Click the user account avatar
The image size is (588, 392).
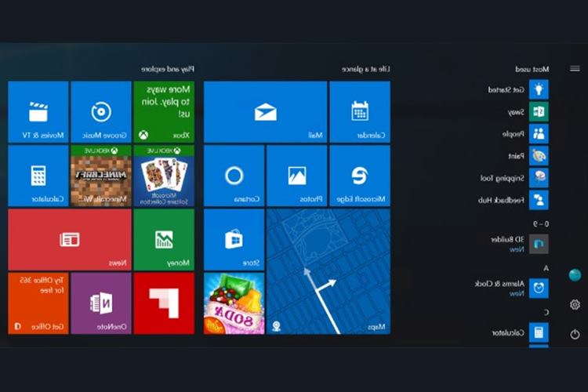[575, 275]
